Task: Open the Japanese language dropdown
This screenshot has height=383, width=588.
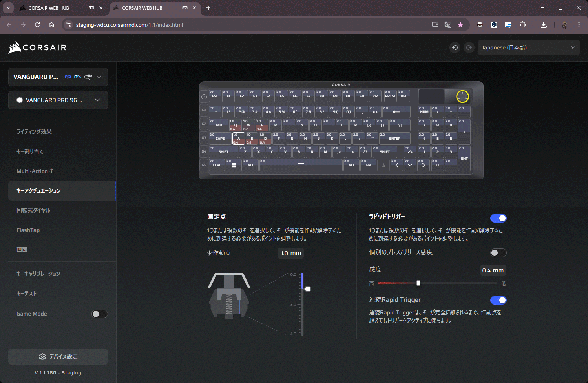Action: coord(528,47)
